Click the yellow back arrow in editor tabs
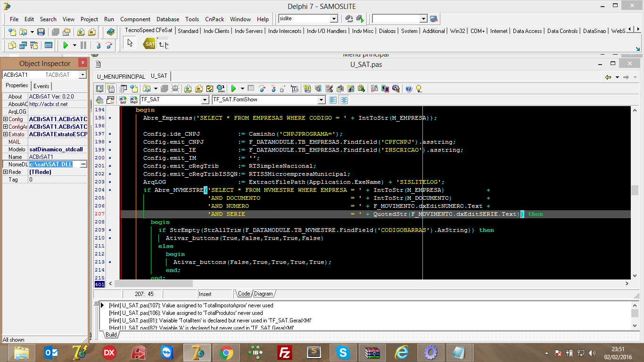Viewport: 644px width, 362px height. 608,77
